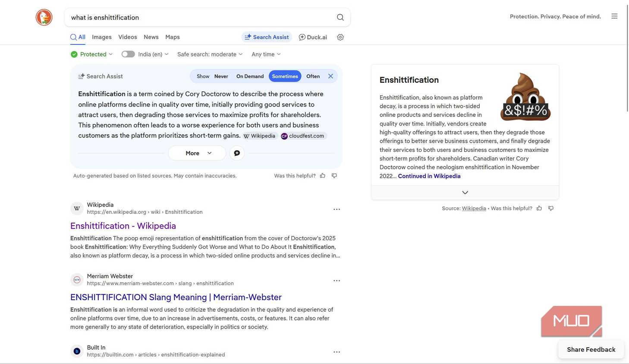Click the green Protected checkmark icon
Viewport: 629px width, 364px height.
pos(74,54)
